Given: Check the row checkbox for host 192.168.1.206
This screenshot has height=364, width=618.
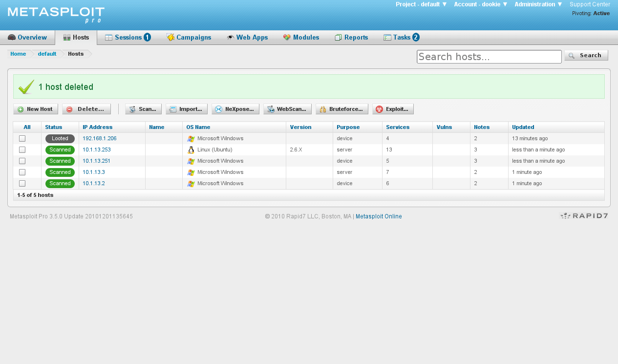Looking at the screenshot, I should (22, 138).
